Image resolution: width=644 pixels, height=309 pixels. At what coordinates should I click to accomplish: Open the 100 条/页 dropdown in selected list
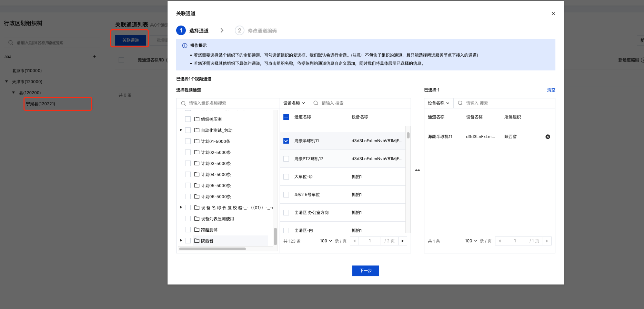click(x=471, y=241)
